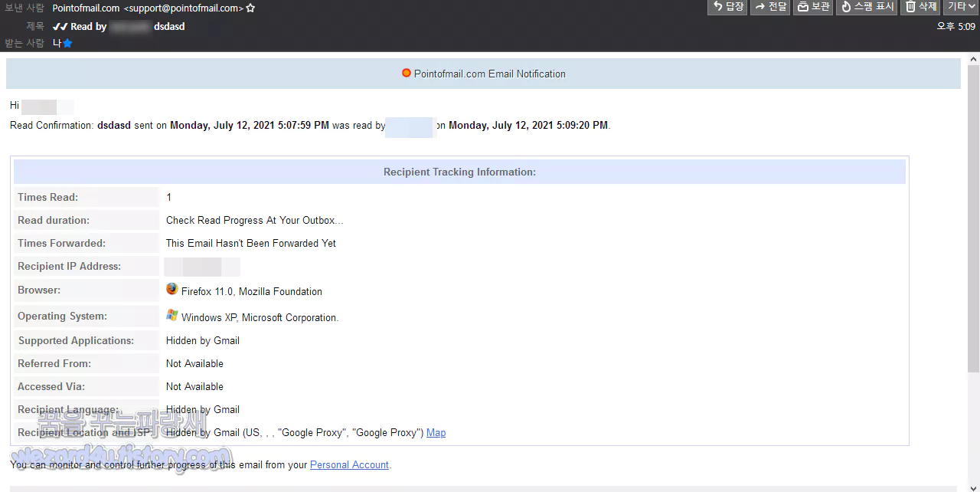Click the 'Supported Applications:' label
Viewport: 980px width, 492px height.
coord(76,341)
